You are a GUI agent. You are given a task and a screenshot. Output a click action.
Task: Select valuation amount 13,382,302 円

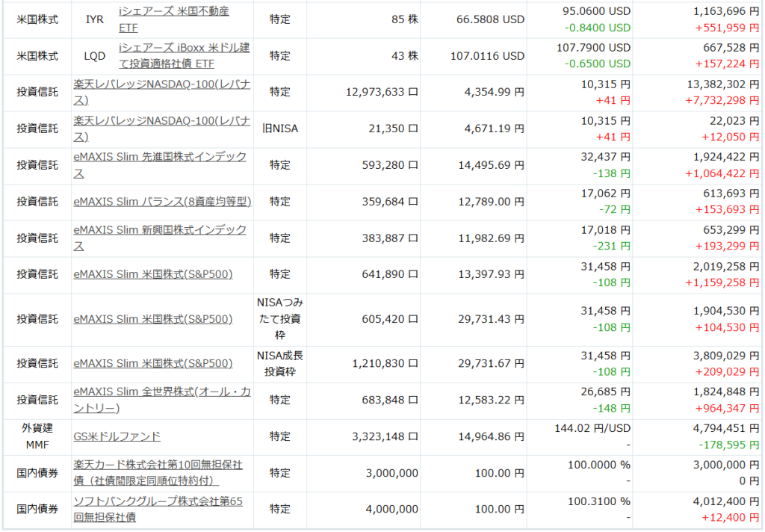(723, 84)
